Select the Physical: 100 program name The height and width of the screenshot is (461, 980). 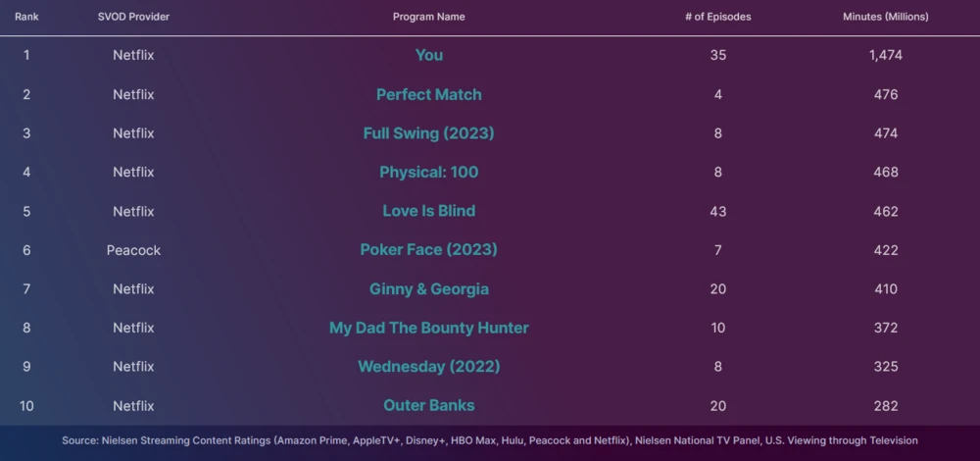tap(428, 172)
